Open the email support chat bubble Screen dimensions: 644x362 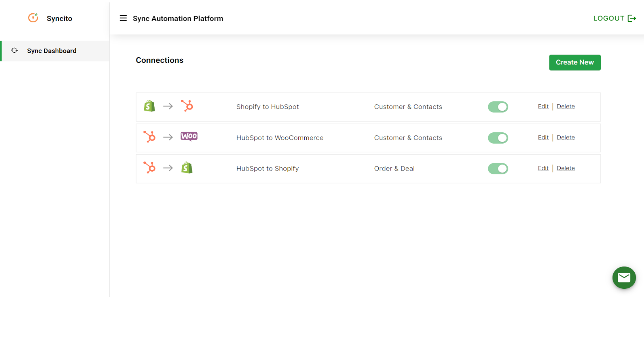[x=624, y=278]
